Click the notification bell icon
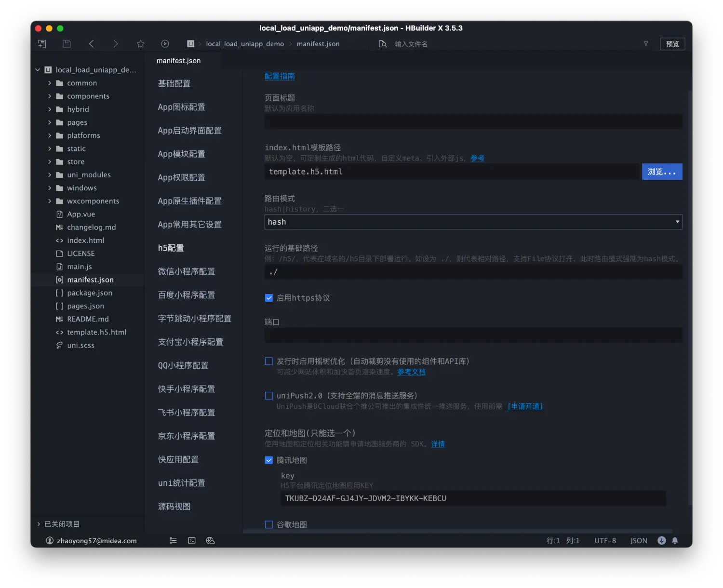723x588 pixels. (x=675, y=541)
